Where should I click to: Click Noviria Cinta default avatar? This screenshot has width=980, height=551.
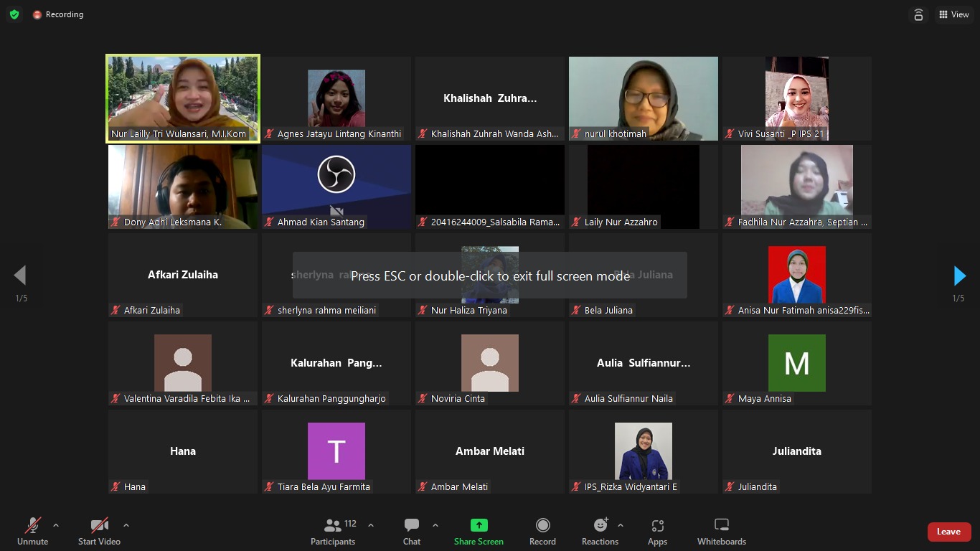pos(490,363)
